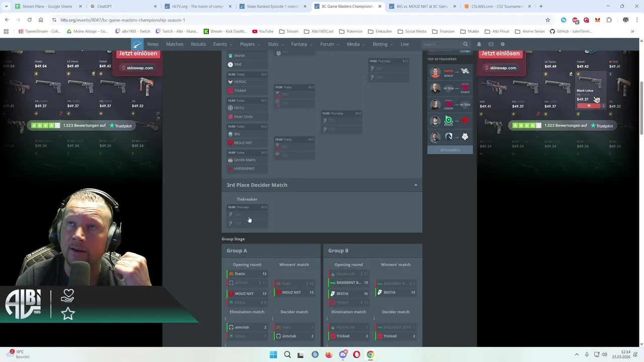Viewport: 644px width, 362px height.
Task: Show hidden system tray icons
Action: (x=577, y=354)
